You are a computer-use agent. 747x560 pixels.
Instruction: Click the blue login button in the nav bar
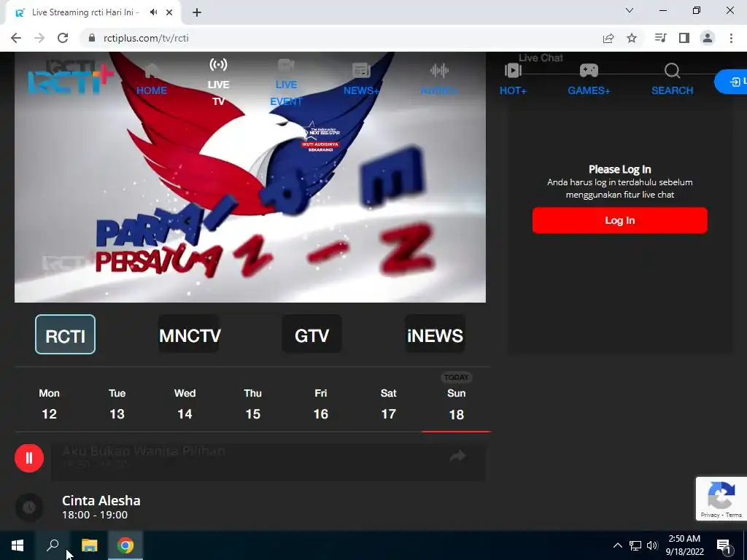coord(731,82)
